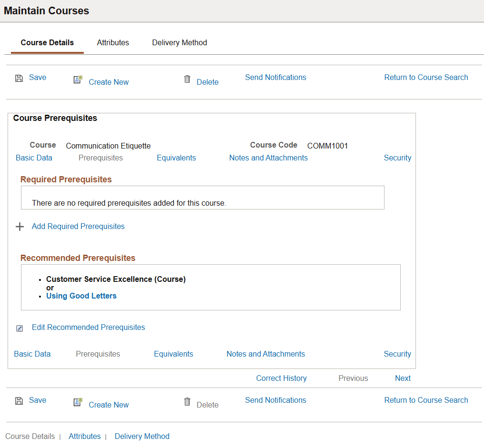This screenshot has width=484, height=448.
Task: Click the pencil icon beside Edit Recommended Prerequisites
Action: click(20, 329)
